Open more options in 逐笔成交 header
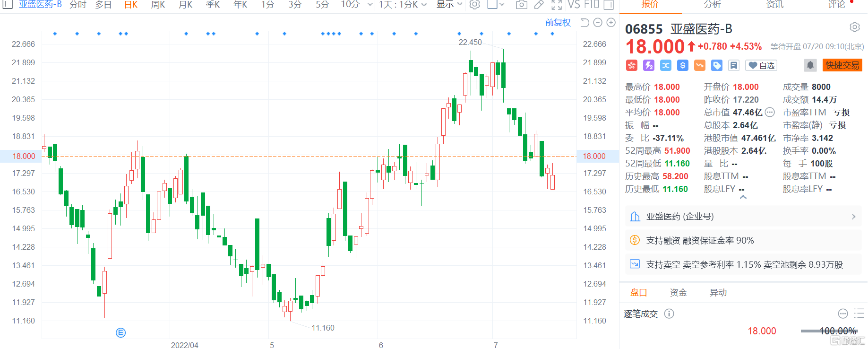Screen dimensions: 868x349 (x=843, y=314)
